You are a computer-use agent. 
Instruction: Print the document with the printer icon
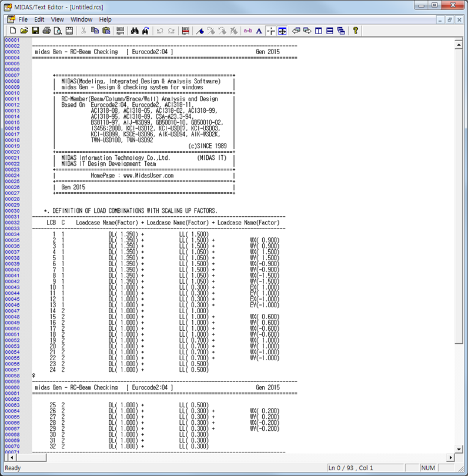click(46, 31)
